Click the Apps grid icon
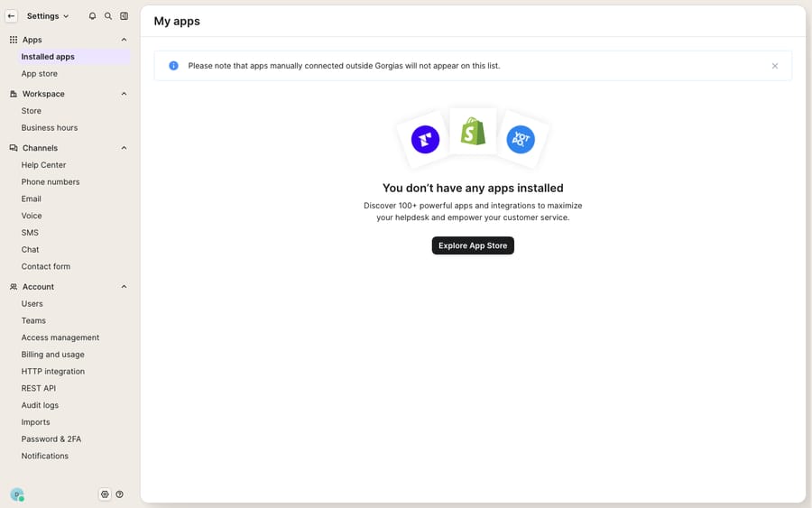This screenshot has height=508, width=812. [14, 40]
